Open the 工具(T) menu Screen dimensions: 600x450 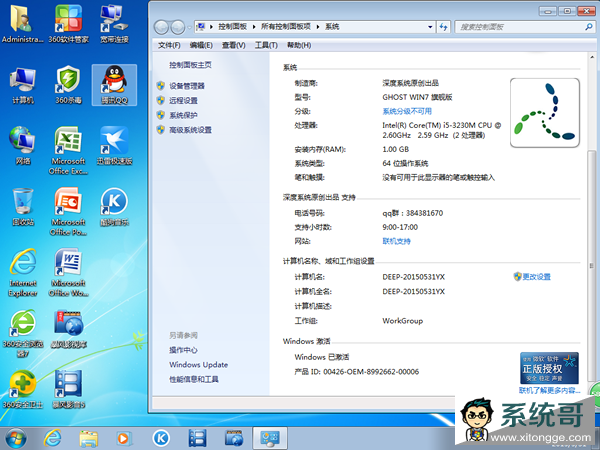[x=266, y=45]
